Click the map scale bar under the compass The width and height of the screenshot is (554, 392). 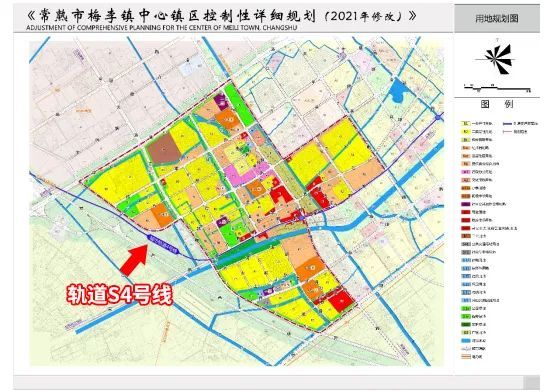click(x=497, y=88)
